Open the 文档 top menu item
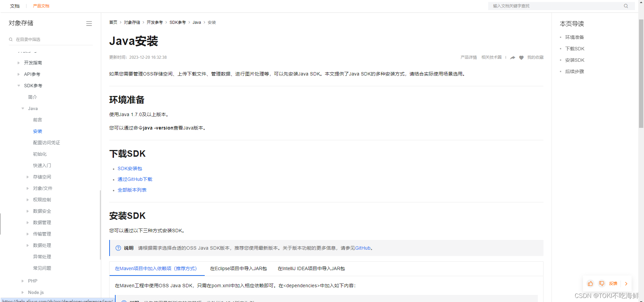 point(15,6)
